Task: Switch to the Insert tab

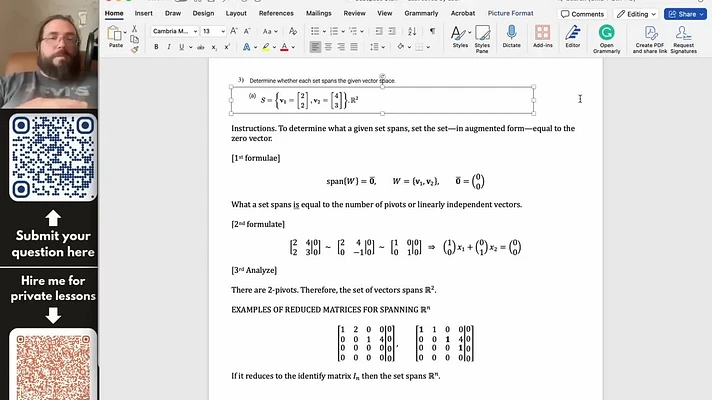Action: (143, 13)
